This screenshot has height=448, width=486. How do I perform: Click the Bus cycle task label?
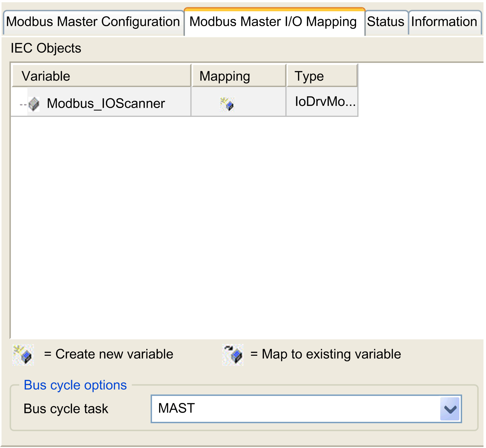click(66, 409)
